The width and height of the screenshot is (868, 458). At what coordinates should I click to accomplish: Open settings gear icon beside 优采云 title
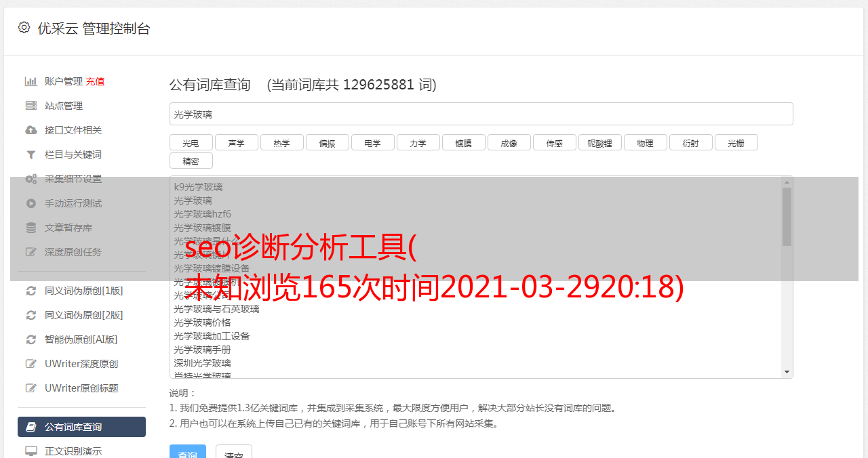pos(24,28)
